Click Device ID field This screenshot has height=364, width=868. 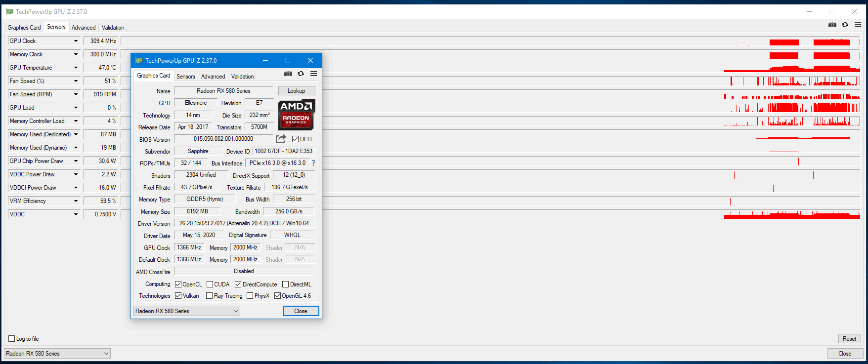284,151
